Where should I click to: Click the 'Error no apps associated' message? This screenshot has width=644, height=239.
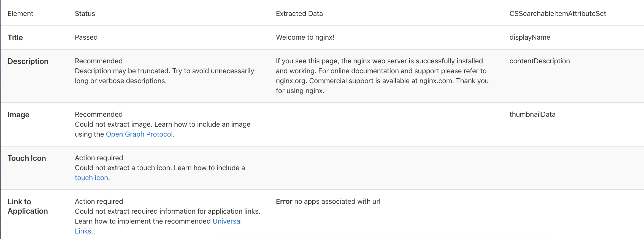point(328,201)
